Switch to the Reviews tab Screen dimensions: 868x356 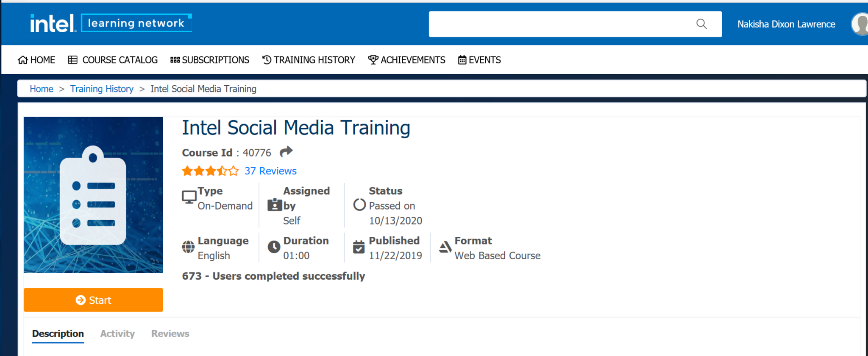(x=170, y=334)
